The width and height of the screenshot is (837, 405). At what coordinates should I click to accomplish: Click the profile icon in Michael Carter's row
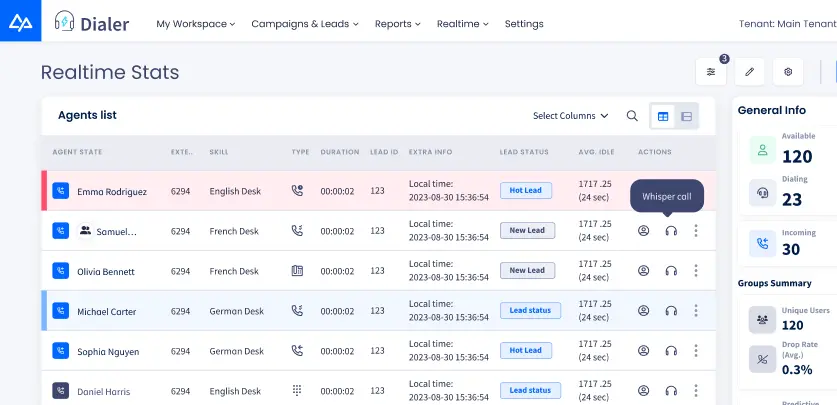[644, 311]
